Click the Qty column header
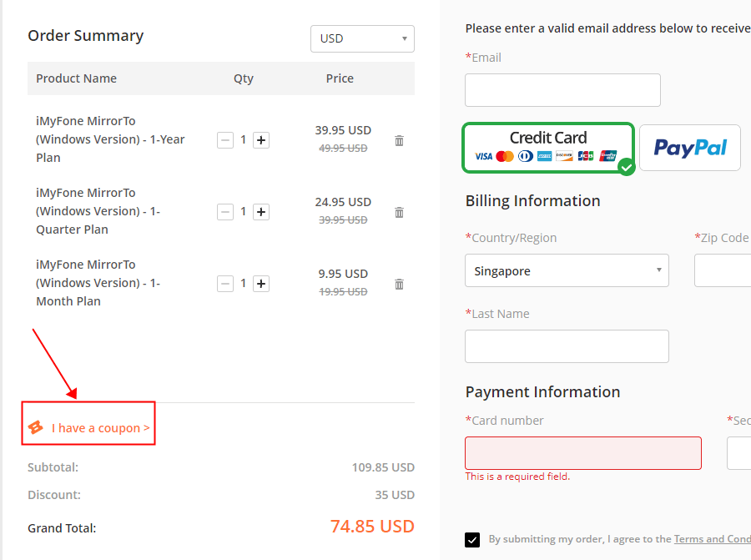The width and height of the screenshot is (751, 560). (x=244, y=78)
